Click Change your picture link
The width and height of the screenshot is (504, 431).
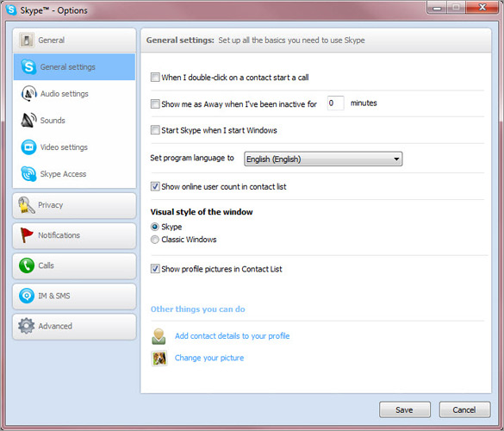[209, 358]
